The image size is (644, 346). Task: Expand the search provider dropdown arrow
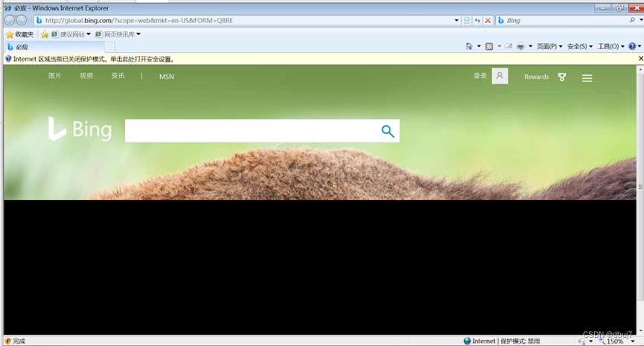(x=641, y=20)
